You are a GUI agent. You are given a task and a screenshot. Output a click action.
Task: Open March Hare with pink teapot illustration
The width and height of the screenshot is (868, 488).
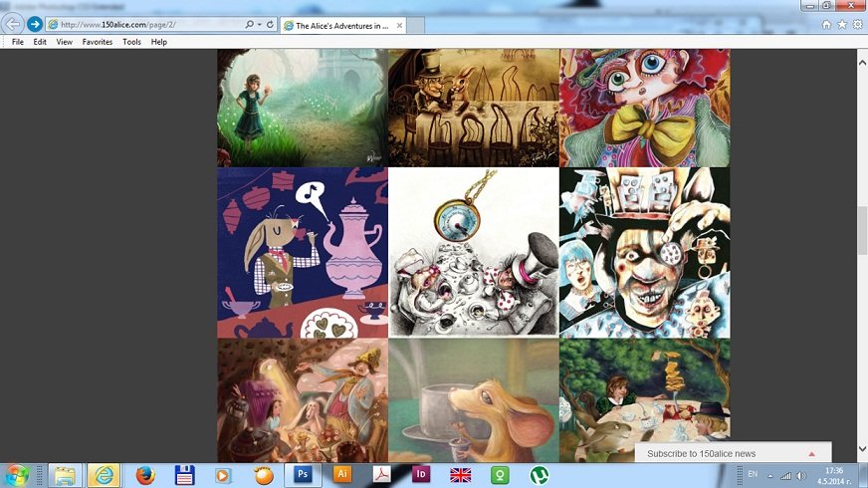pos(303,253)
